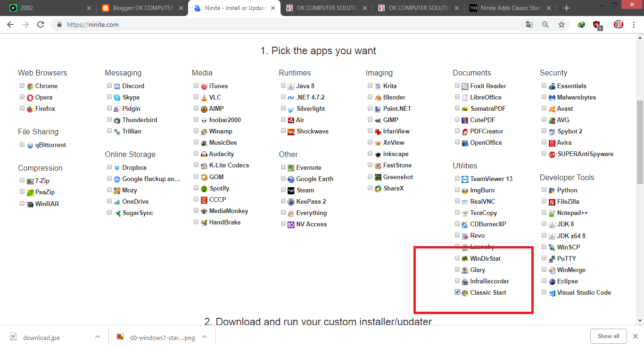Open the Chrome three-dot menu
This screenshot has width=644, height=348.
pos(634,25)
